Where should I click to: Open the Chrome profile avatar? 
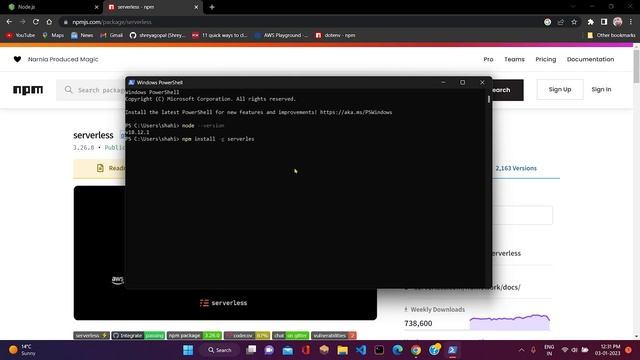[618, 22]
